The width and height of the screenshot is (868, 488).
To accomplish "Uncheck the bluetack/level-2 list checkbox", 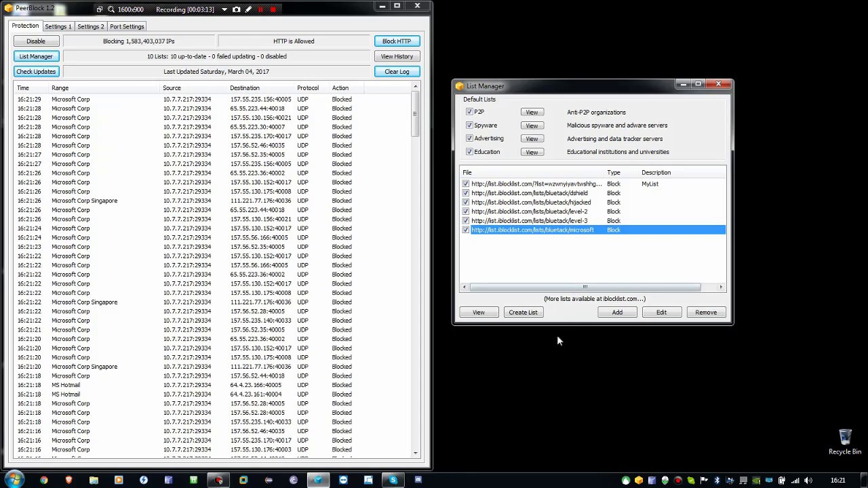I will click(466, 211).
